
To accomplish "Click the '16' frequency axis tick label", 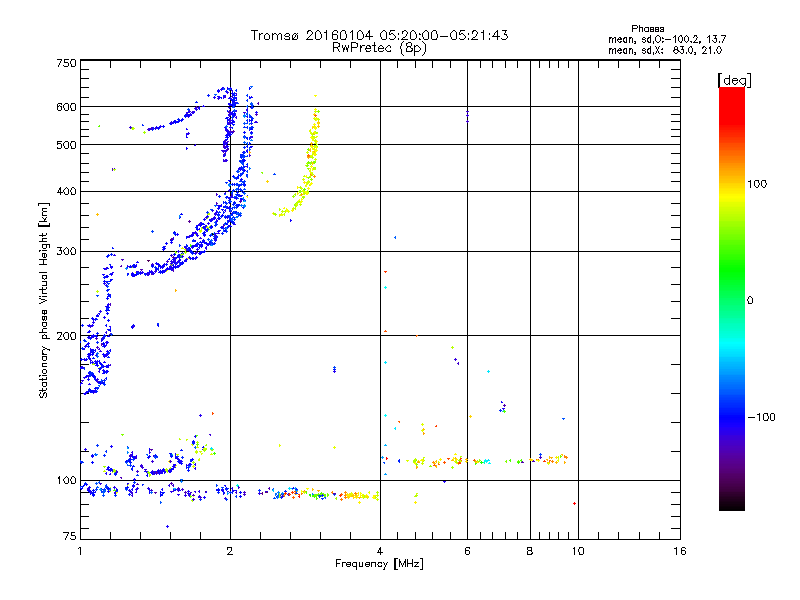I will click(680, 551).
